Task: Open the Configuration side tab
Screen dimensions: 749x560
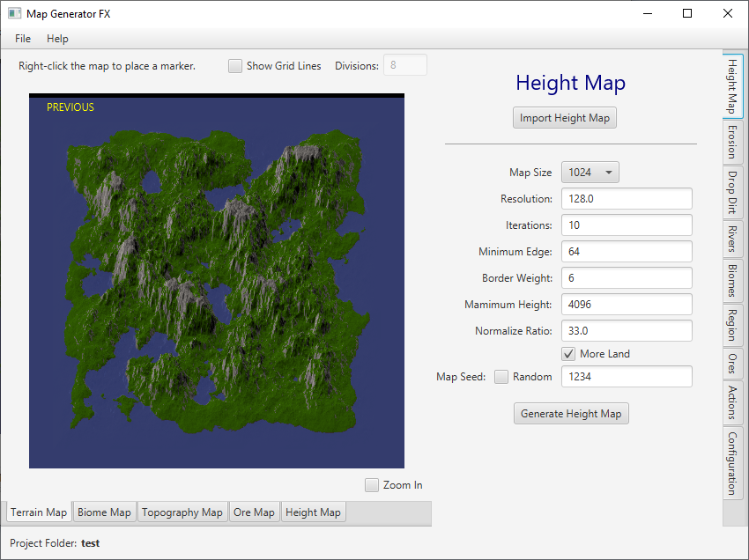Action: click(732, 463)
